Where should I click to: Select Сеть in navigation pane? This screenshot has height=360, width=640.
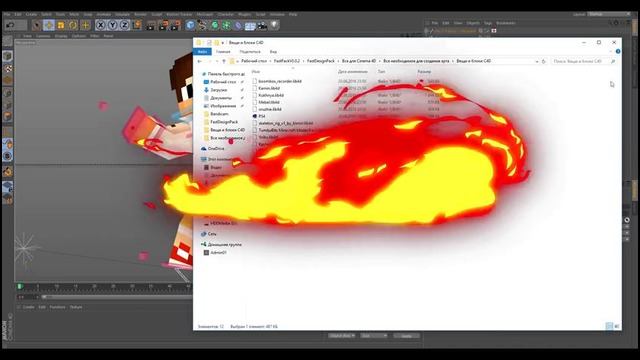tap(212, 234)
